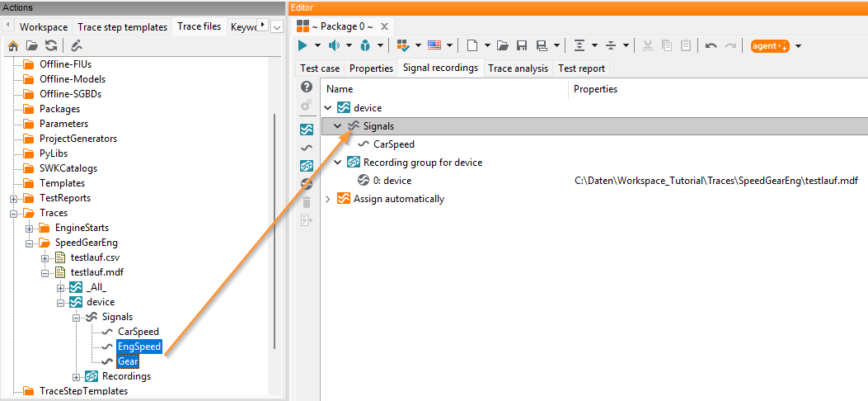Click the expand all rows icon
The width and height of the screenshot is (868, 401).
click(x=579, y=45)
